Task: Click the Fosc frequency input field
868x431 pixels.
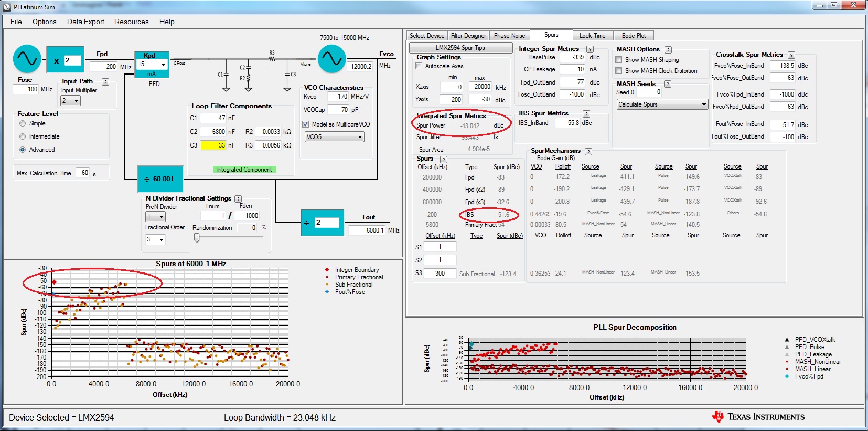Action: 26,89
